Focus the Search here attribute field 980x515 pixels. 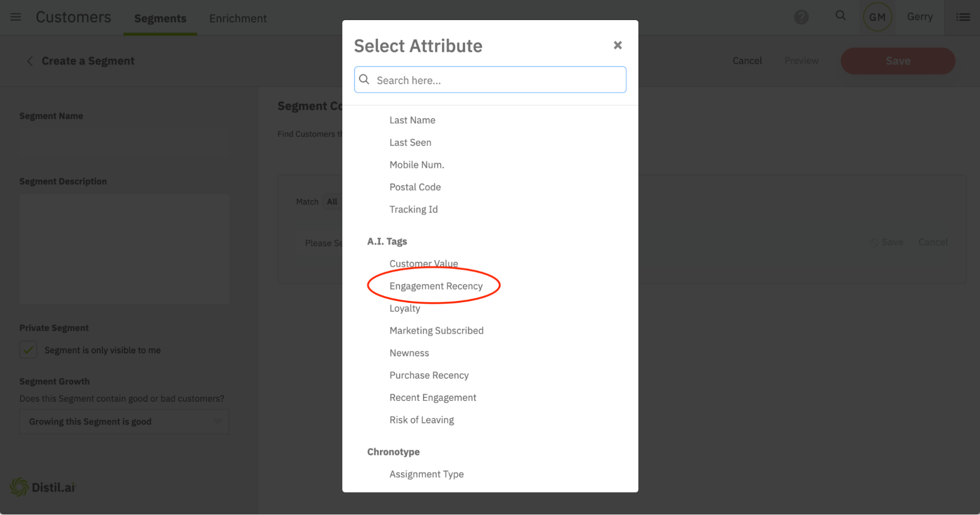point(490,80)
